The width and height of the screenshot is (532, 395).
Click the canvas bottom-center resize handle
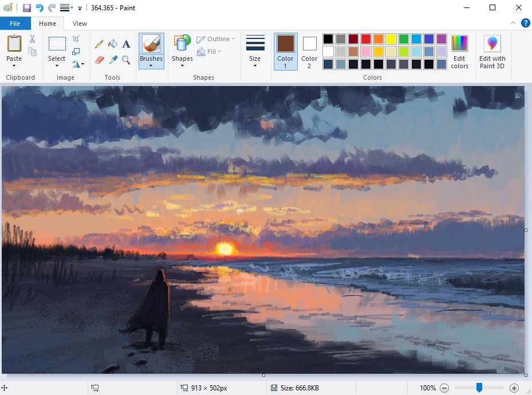(263, 376)
